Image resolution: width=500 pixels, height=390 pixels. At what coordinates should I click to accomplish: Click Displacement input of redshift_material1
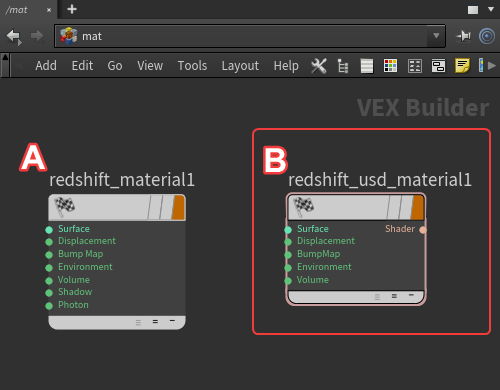coord(49,242)
